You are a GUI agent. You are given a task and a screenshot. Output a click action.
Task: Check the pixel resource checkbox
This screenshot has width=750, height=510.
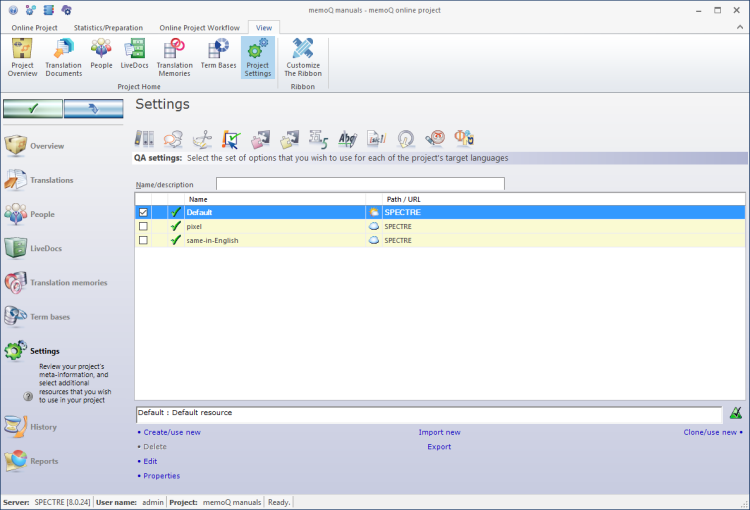[144, 227]
